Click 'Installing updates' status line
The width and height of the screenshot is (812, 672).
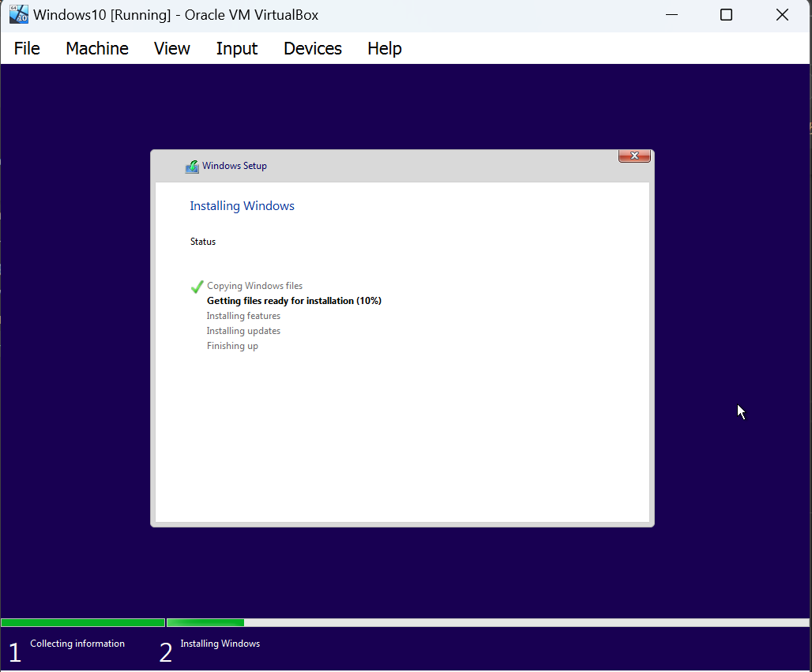[x=243, y=331]
